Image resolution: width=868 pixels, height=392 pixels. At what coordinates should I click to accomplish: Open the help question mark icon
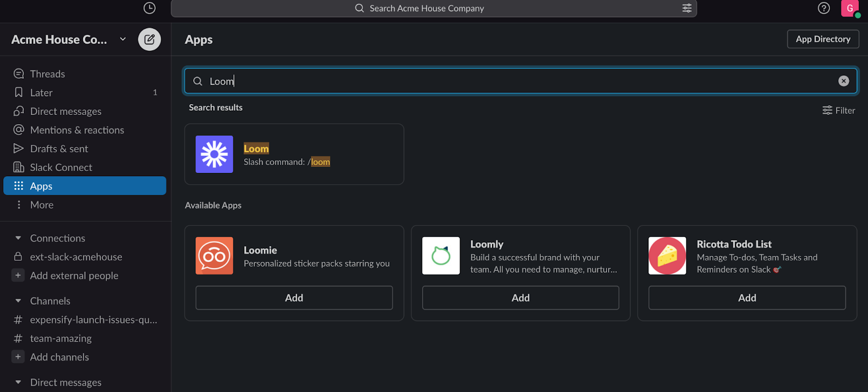[824, 8]
